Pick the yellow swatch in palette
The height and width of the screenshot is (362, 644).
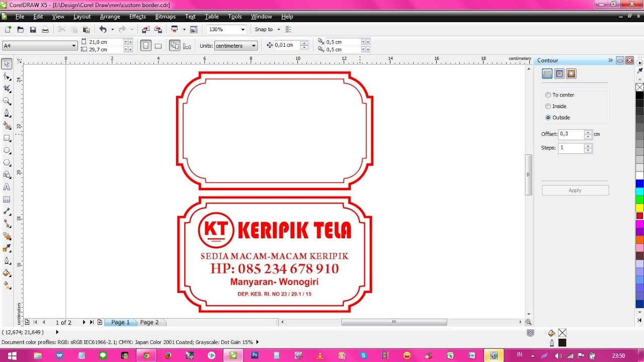(639, 208)
